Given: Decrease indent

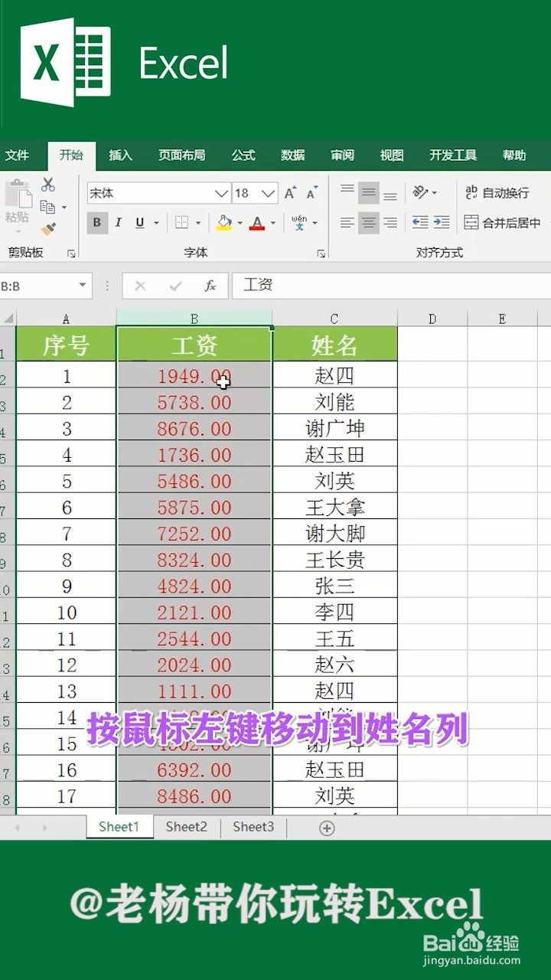Looking at the screenshot, I should point(420,223).
